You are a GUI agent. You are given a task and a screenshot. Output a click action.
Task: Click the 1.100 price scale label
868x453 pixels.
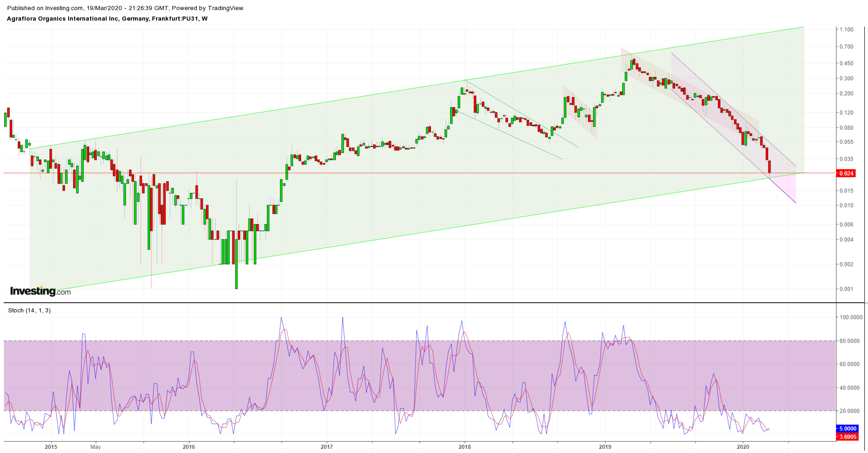point(846,29)
